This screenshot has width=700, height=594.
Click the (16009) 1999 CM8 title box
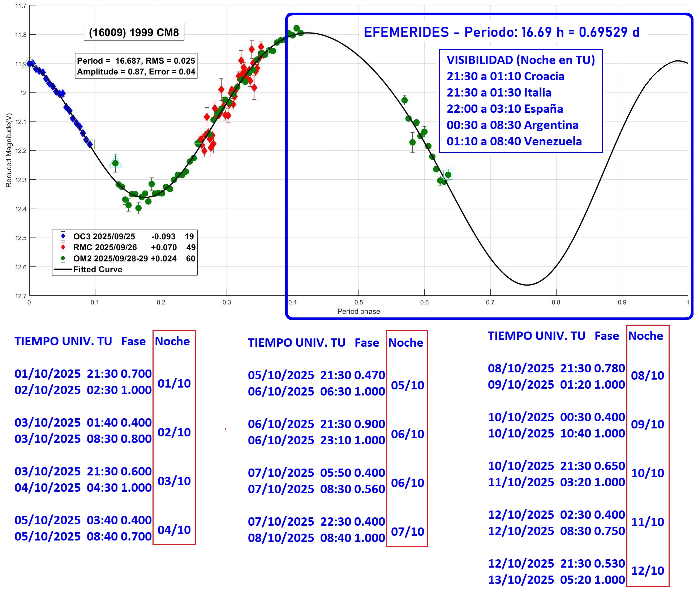pos(134,32)
